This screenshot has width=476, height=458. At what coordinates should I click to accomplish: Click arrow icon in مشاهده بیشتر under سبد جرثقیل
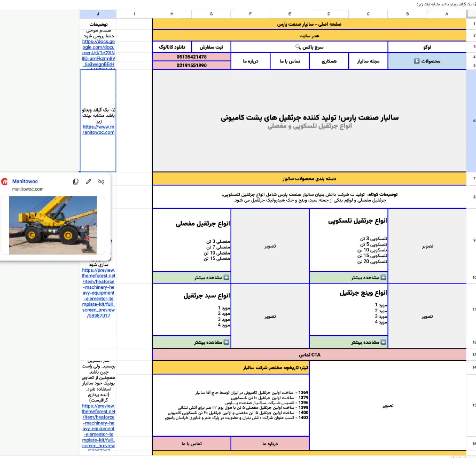point(227,342)
